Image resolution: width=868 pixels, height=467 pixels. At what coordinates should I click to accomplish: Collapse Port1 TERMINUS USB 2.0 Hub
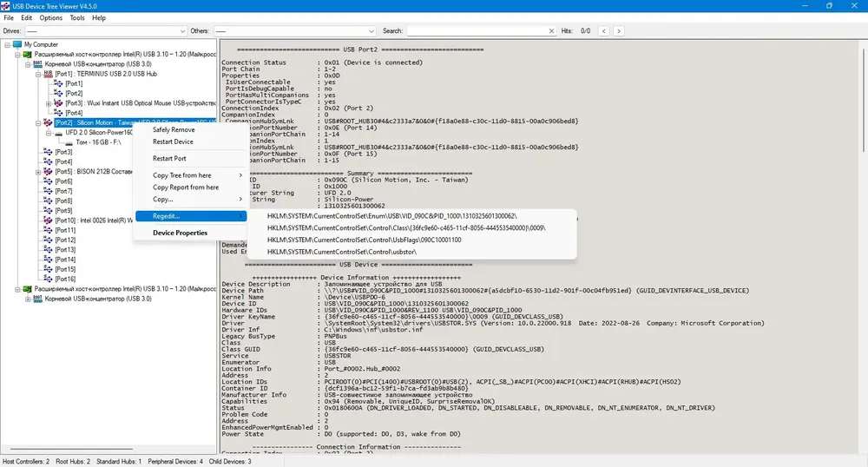38,74
